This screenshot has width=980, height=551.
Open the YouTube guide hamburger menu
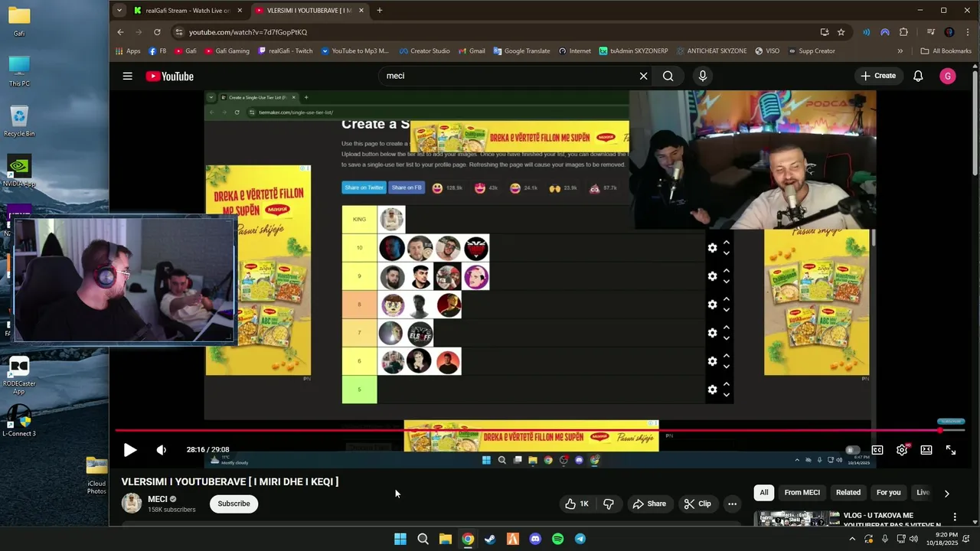[x=128, y=76]
